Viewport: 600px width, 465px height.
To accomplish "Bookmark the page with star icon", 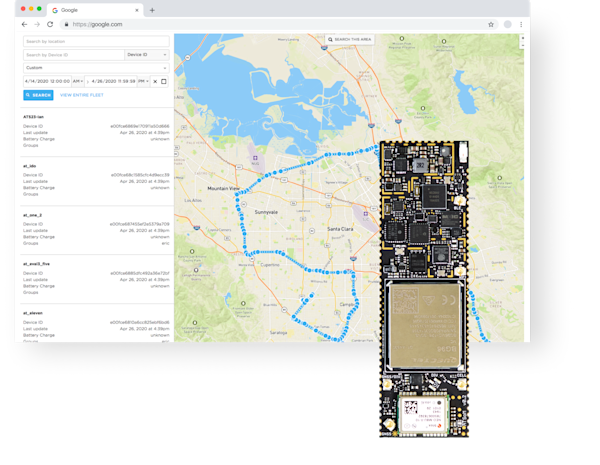I will click(491, 24).
